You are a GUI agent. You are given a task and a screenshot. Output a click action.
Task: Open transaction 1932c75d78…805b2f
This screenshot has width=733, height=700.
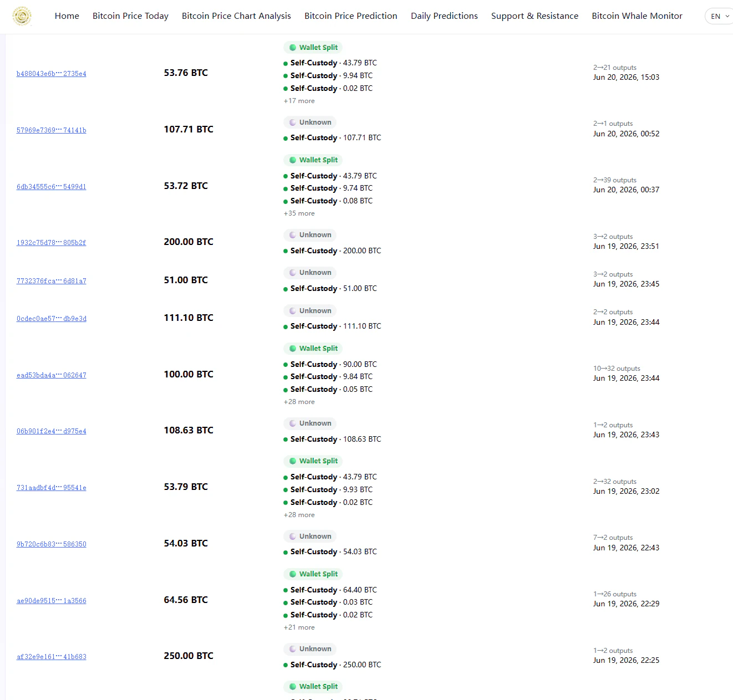coord(52,243)
